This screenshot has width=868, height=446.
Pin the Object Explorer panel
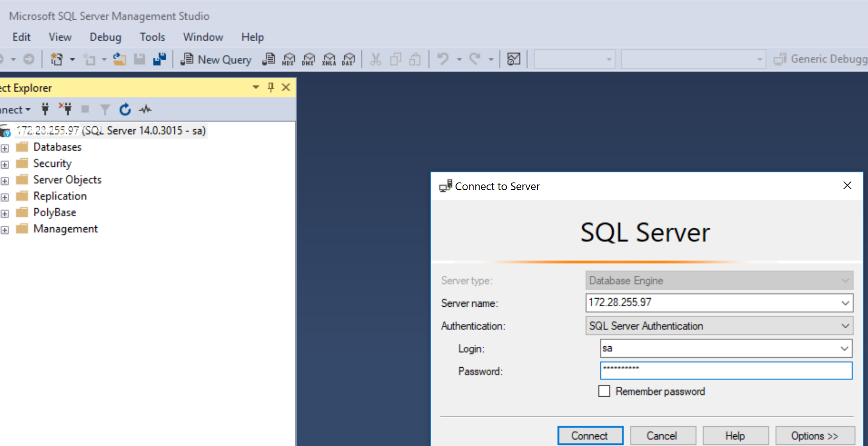pyautogui.click(x=271, y=87)
